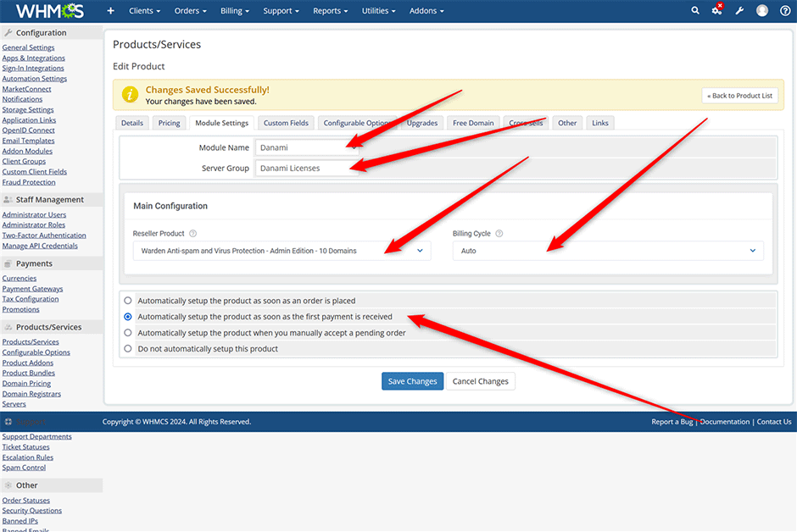
Task: Select do not automatically setup product
Action: tap(127, 349)
